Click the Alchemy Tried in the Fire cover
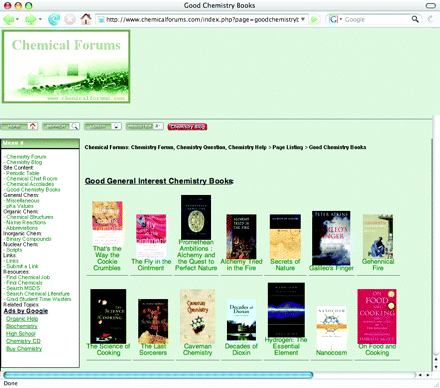 (241, 236)
